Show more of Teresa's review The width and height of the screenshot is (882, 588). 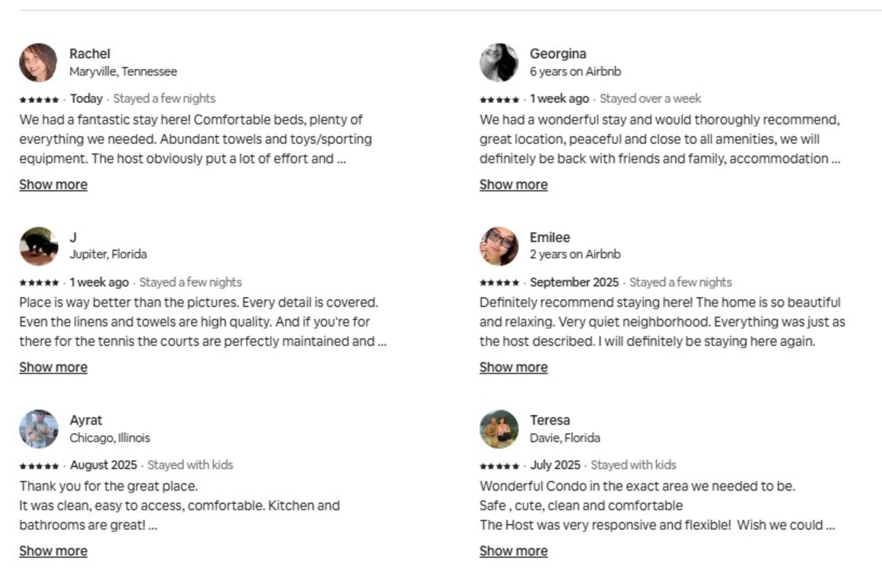click(513, 551)
